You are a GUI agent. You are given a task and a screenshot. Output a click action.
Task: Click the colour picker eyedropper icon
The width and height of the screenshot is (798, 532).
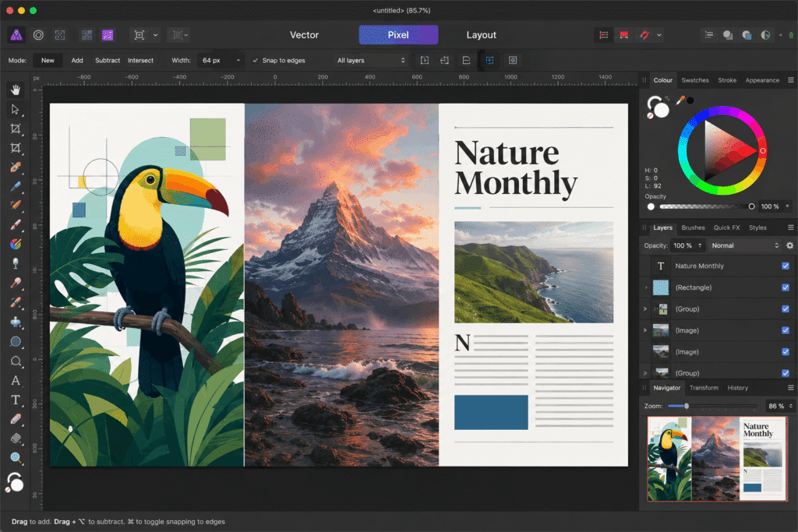(680, 100)
